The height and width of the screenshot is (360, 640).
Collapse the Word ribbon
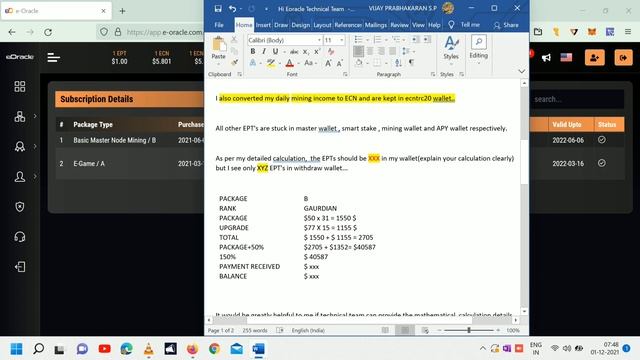point(522,71)
